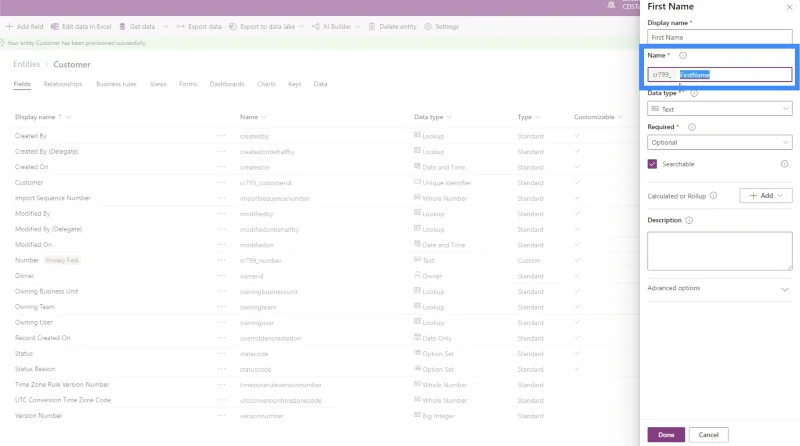Switch to the Dashboards tab

pyautogui.click(x=227, y=84)
